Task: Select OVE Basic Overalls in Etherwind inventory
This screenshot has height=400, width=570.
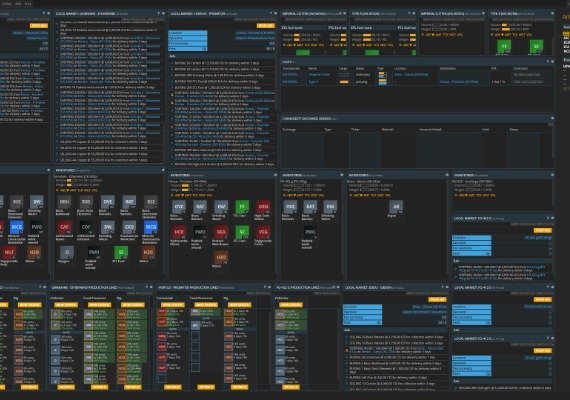Action: point(108,203)
